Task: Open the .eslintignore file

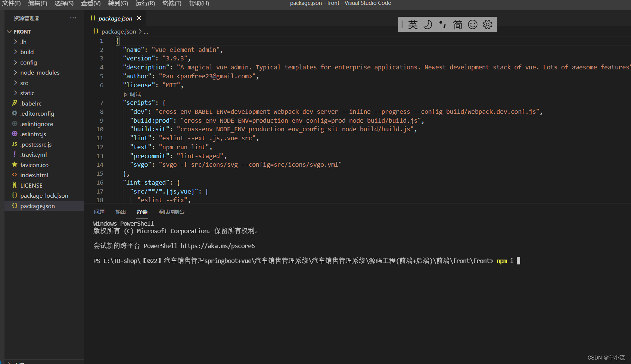Action: (x=45, y=124)
